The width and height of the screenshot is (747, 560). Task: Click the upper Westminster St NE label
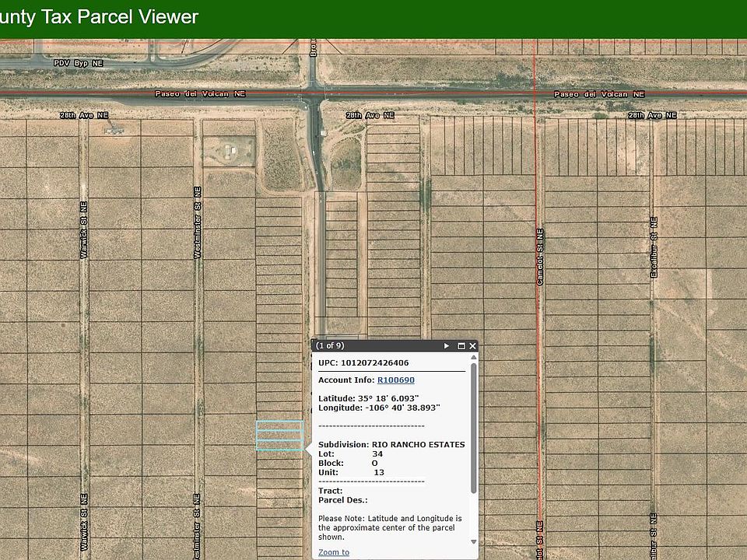198,222
